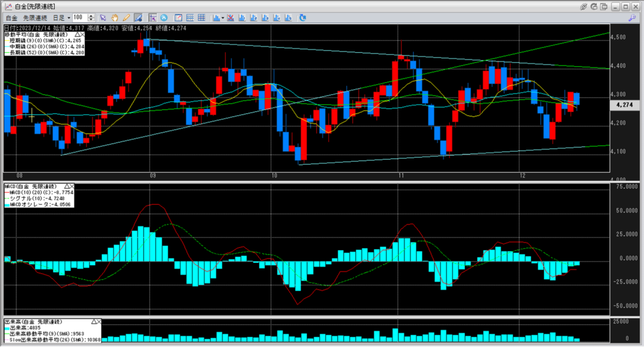Screen dimensions: 644x347
Task: Click the -25.0000 MACD axis label
Action: coord(625,282)
